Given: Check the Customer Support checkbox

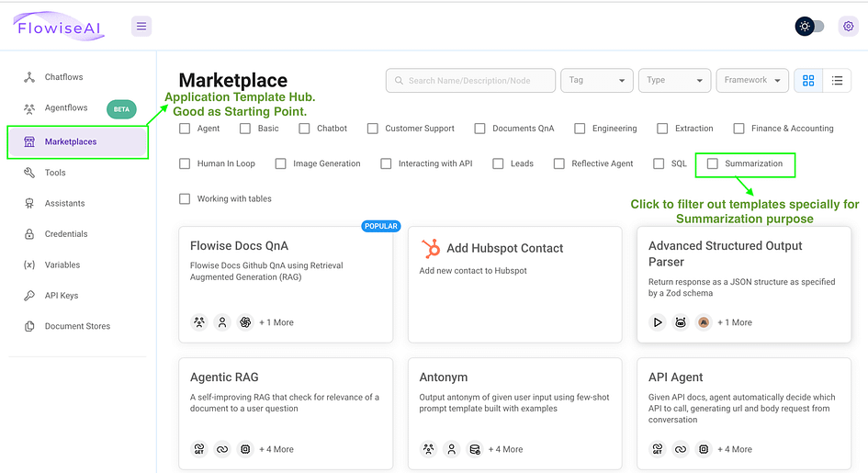Looking at the screenshot, I should pyautogui.click(x=373, y=129).
